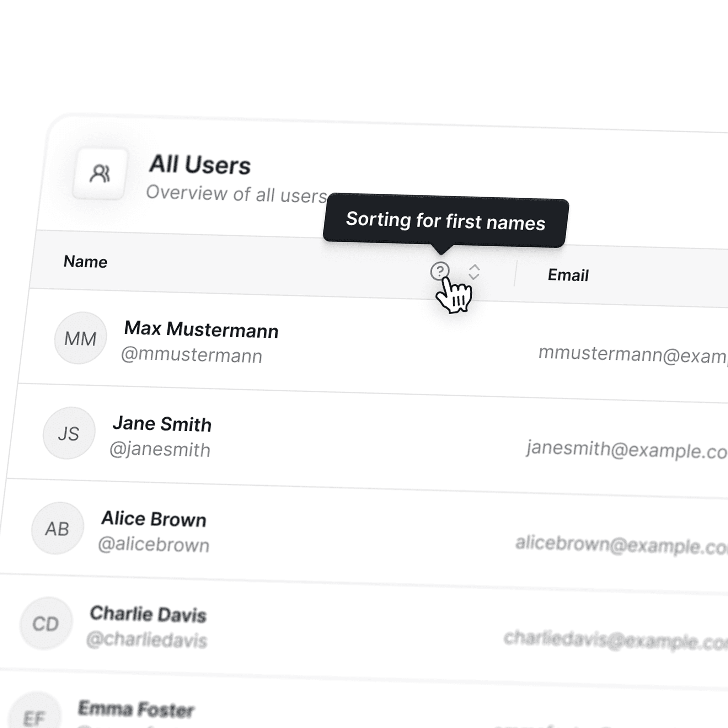
Task: Open Jane Smith's name
Action: 162,424
